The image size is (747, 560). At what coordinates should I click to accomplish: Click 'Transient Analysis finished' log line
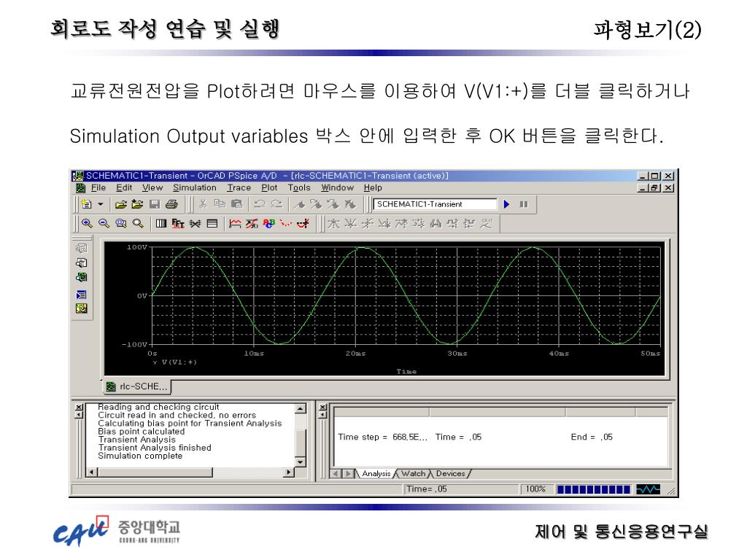click(155, 448)
